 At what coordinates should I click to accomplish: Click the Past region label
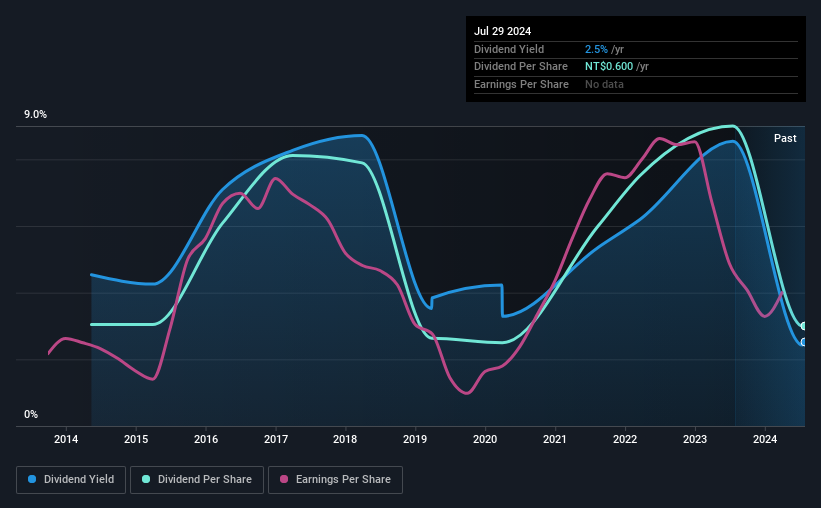pos(785,138)
